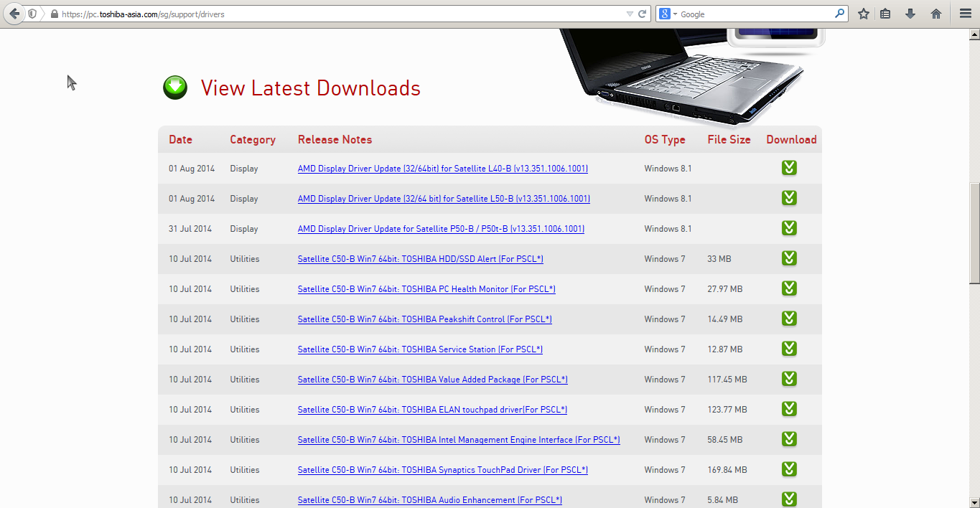Go to Firefox home page icon
Screen dimensions: 980x508
[x=935, y=14]
